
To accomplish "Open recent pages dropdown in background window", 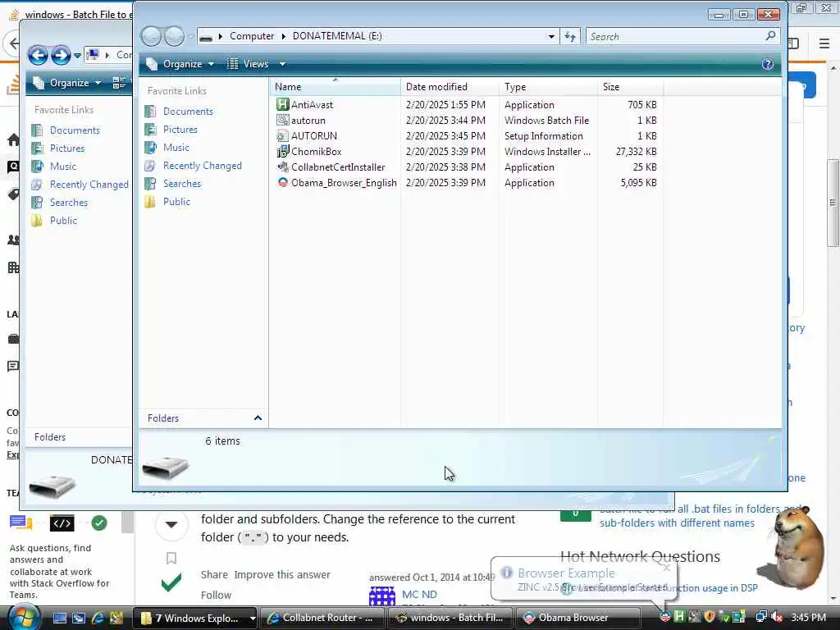I will 77,55.
